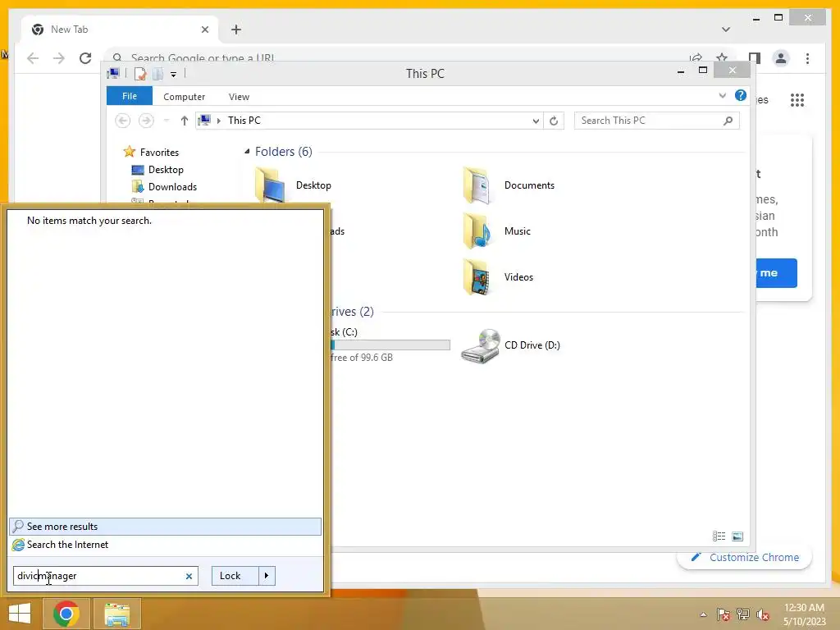Switch to Details view icon

point(719,536)
